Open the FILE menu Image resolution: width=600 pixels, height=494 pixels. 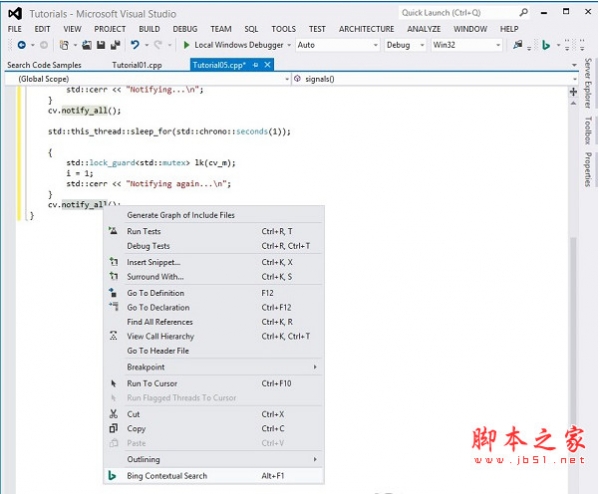coord(15,29)
